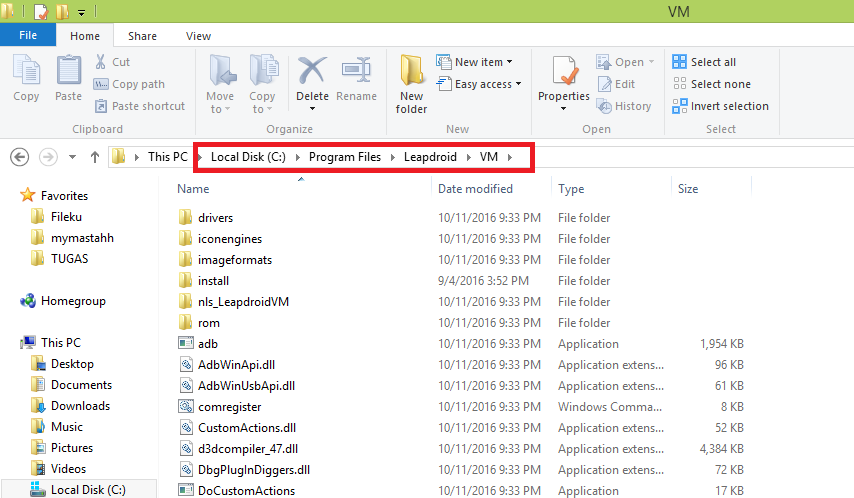
Task: Expand the Customize Quick Access Toolbar arrow
Action: [81, 12]
